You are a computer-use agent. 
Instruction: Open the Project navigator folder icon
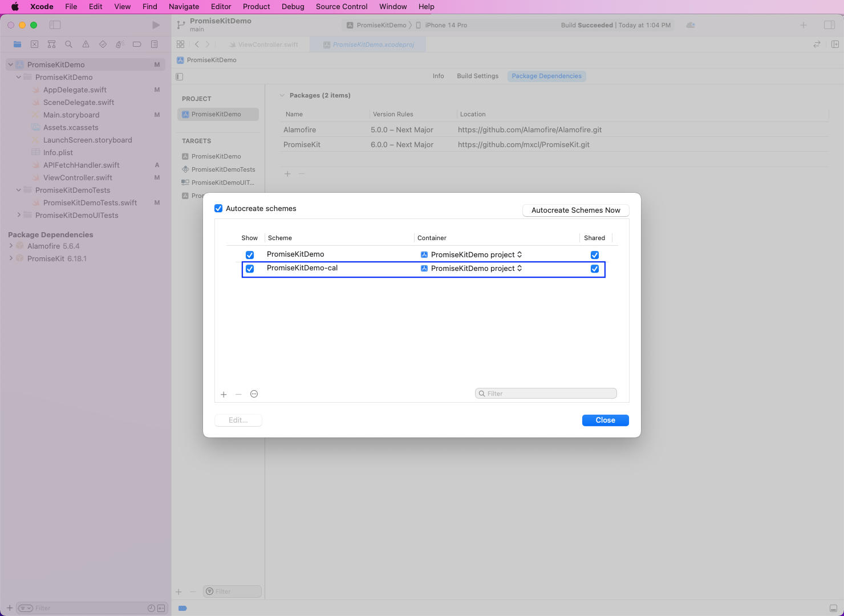[x=17, y=44]
